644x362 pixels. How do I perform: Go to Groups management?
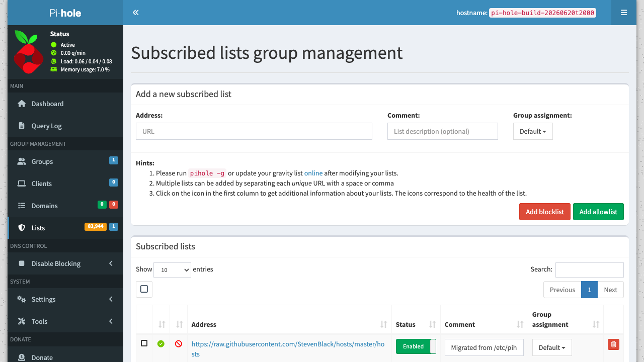[x=65, y=161]
